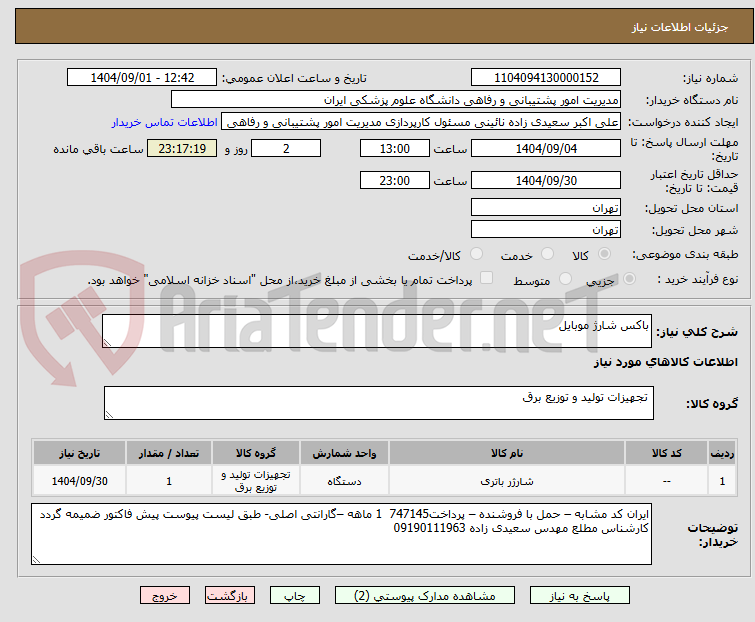The height and width of the screenshot is (622, 755).
Task: Click the response deadline date 1404/09/04
Action: click(546, 148)
